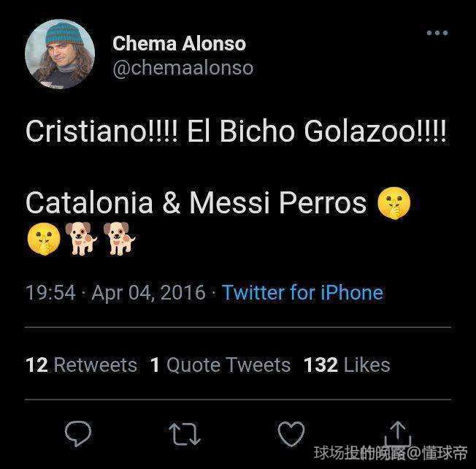Tap the Cristiano El Bicho Golazoo text line
This screenshot has width=476, height=469.
(x=237, y=131)
